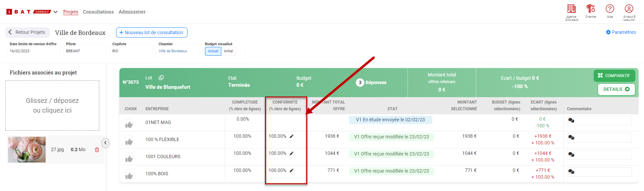Click offer amount 1938 € for 100 % FLEXIBLE

[x=332, y=136]
